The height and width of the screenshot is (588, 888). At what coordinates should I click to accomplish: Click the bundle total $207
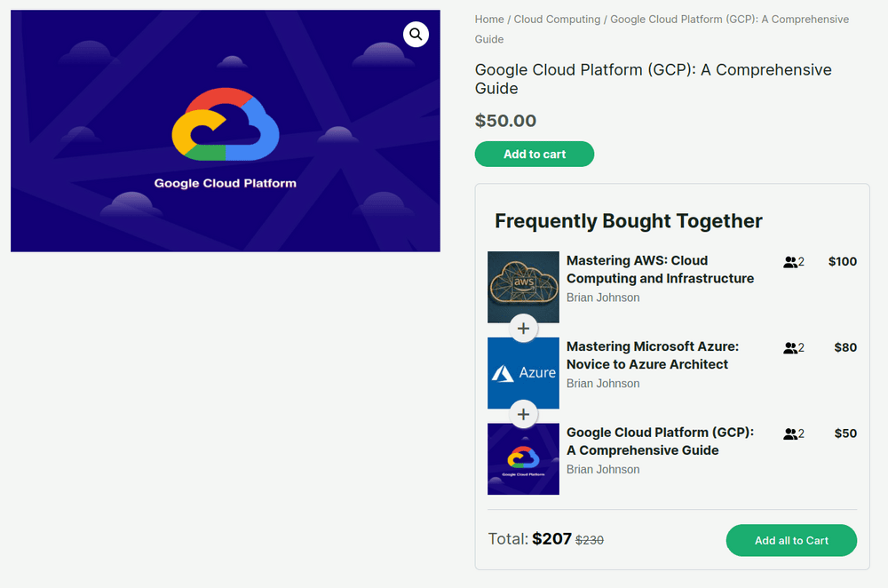click(x=551, y=539)
